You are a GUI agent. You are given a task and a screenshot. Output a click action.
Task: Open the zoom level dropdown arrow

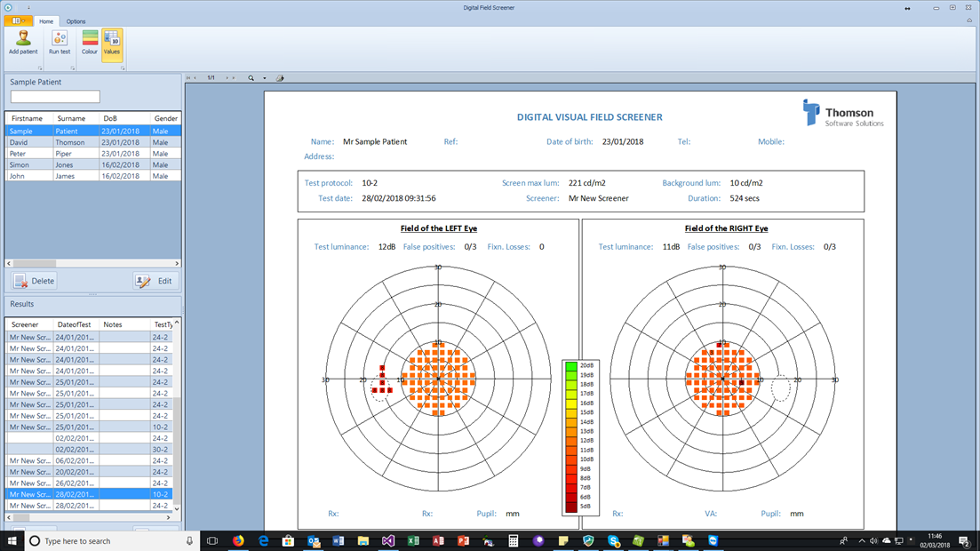(264, 78)
